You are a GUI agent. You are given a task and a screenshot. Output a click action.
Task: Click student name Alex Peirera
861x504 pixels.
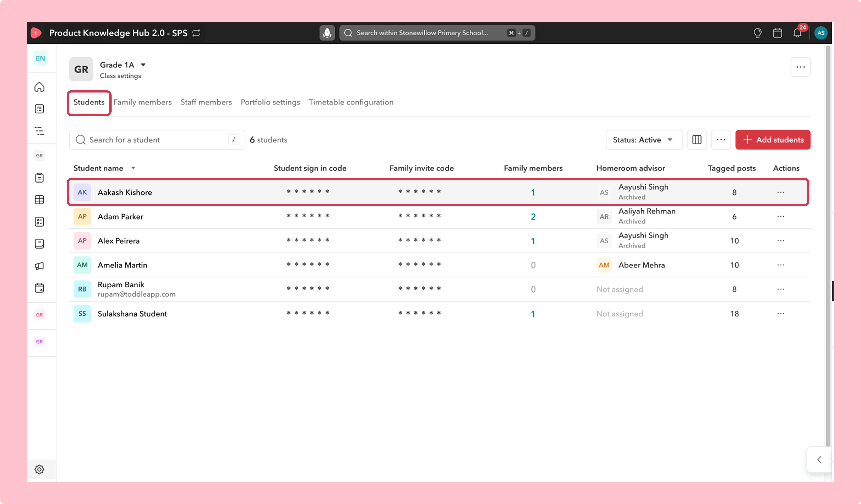[119, 241]
